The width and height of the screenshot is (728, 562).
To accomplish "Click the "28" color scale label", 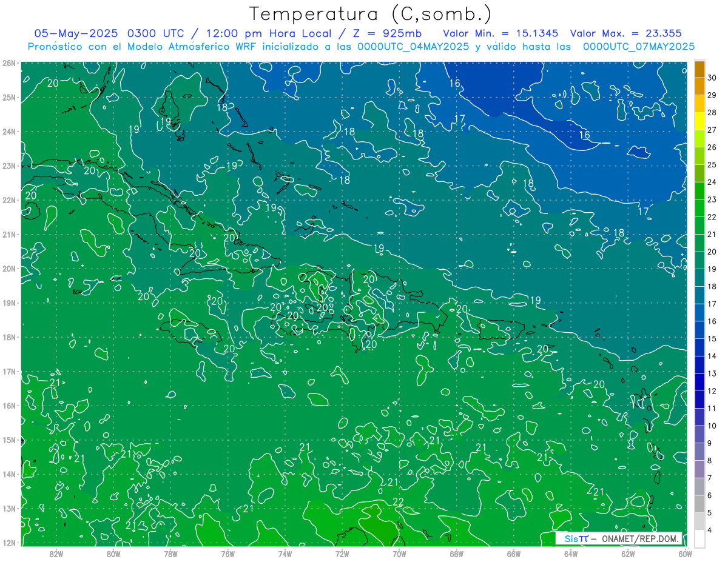I will click(x=712, y=112).
